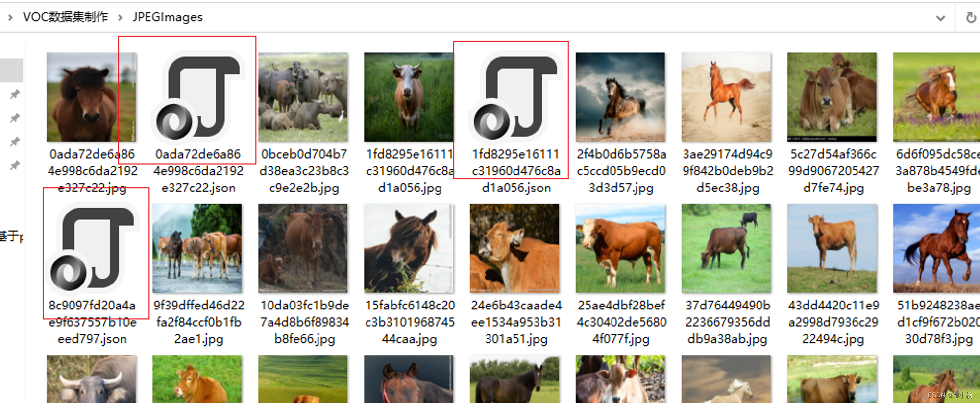Viewport: 980px width, 403px height.
Task: Select thumbnail 3ae29174d94c9...d5ec38.jpg chestnut horse
Action: point(726,97)
